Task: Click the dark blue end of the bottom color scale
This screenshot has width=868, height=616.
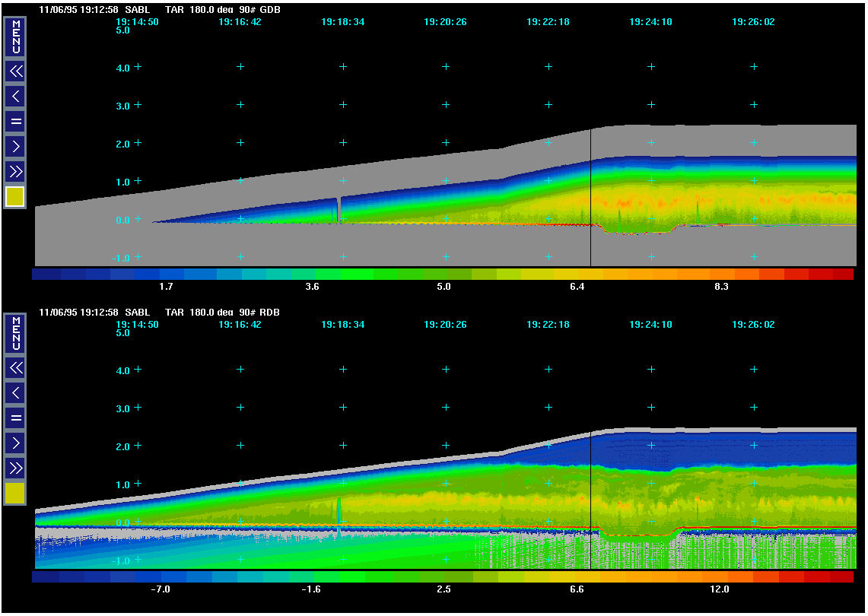Action: coord(46,577)
